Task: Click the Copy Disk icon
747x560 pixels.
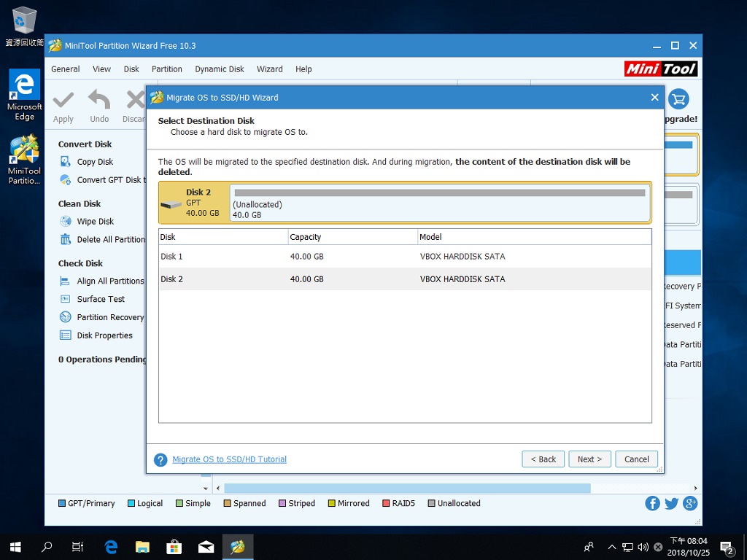Action: click(x=65, y=161)
